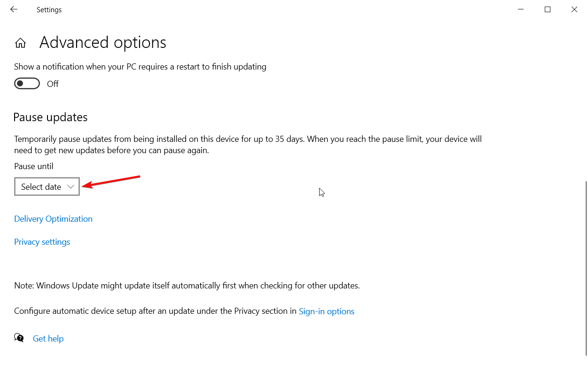Image resolution: width=588 pixels, height=365 pixels.
Task: Close the Settings window
Action: coord(574,9)
